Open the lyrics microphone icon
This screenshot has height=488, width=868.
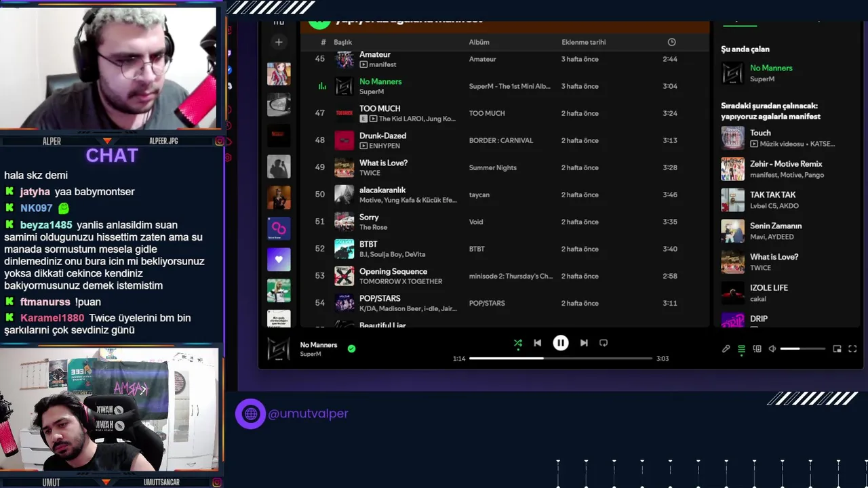[726, 349]
